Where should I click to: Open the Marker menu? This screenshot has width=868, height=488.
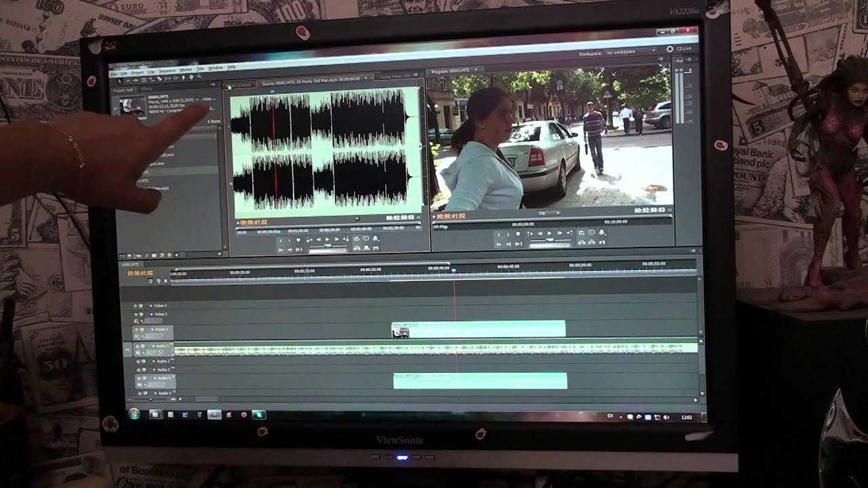pyautogui.click(x=186, y=70)
